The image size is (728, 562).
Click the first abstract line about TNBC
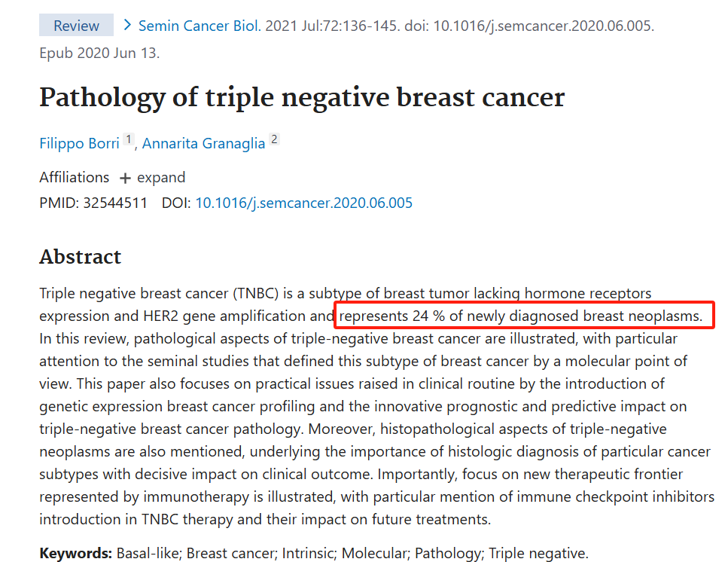[x=346, y=293]
